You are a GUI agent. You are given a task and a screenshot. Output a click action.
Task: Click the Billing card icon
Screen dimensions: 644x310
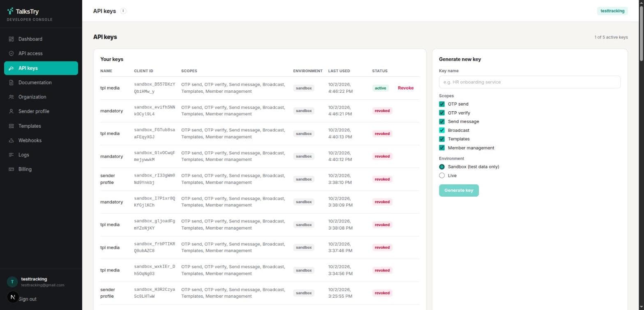pyautogui.click(x=11, y=169)
